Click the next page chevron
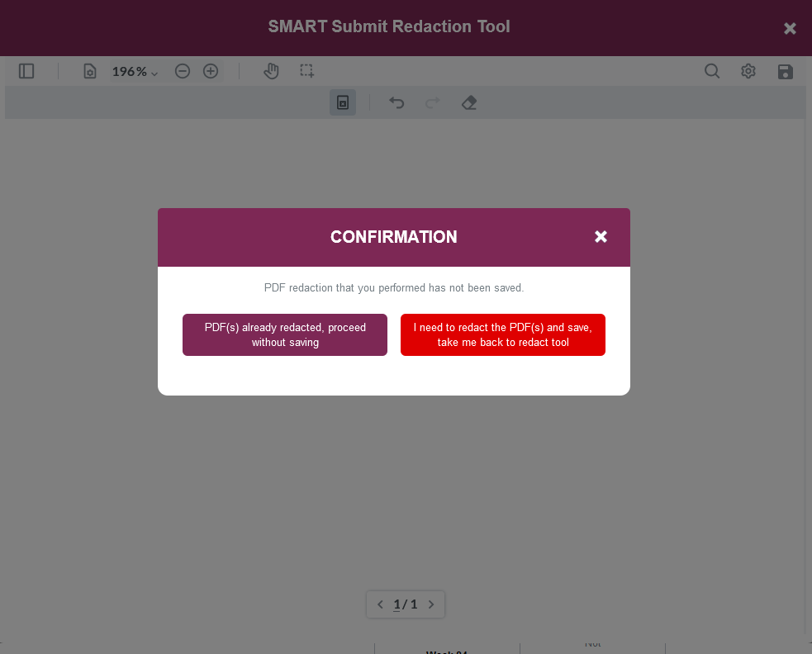Screen dimensions: 812x654 click(x=431, y=604)
